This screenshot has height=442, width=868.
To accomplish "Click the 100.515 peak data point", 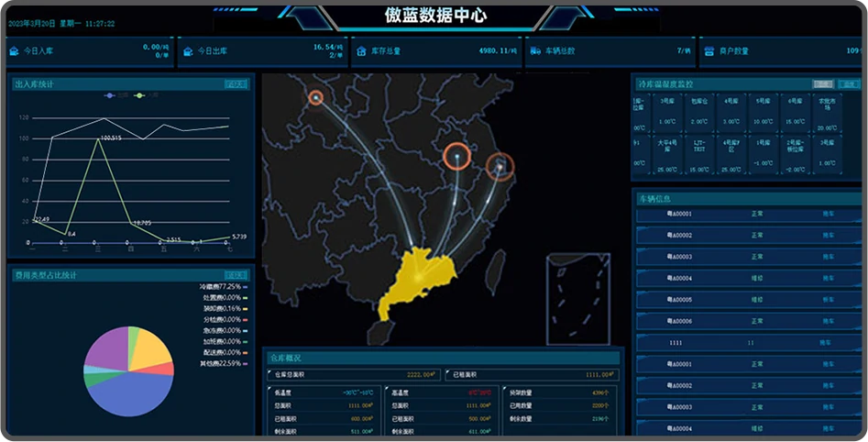I will [96, 138].
